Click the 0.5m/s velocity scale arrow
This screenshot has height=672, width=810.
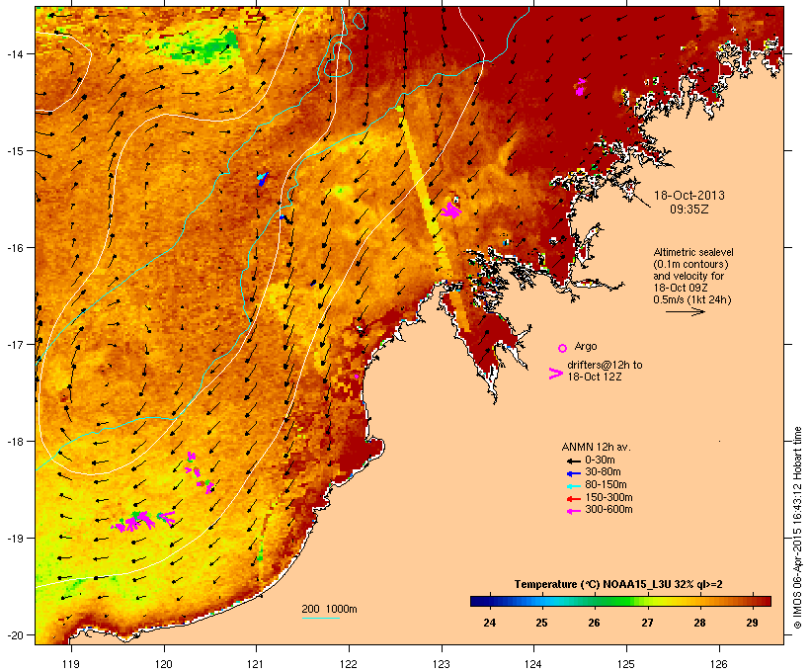coord(685,311)
